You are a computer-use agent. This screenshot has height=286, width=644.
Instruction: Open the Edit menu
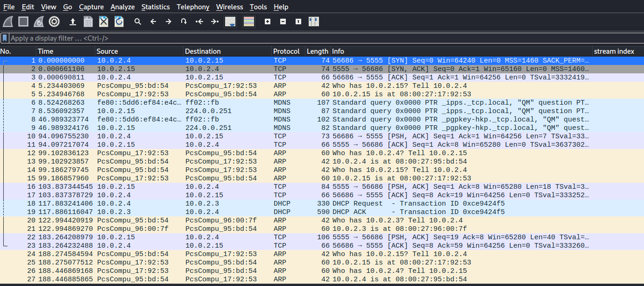[x=28, y=7]
